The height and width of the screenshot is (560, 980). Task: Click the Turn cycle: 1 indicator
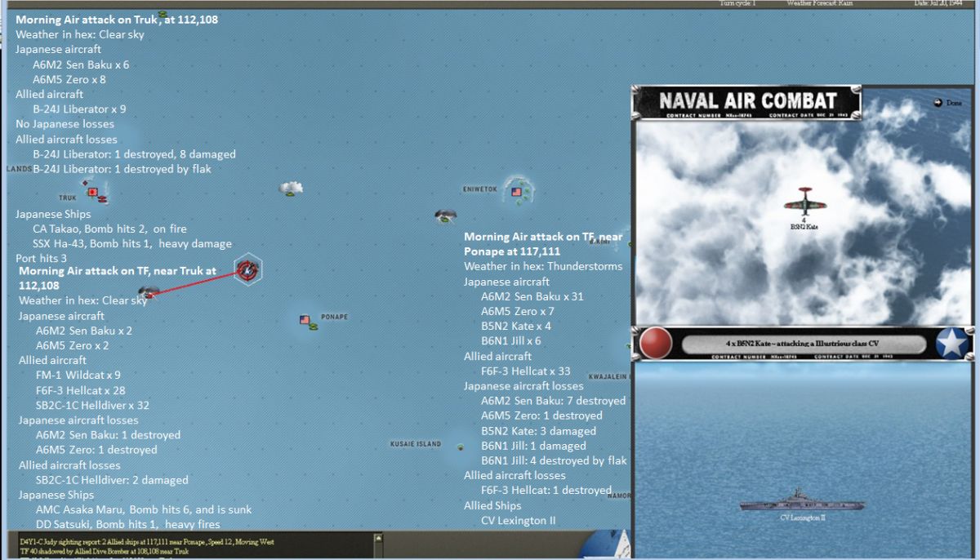tap(737, 3)
